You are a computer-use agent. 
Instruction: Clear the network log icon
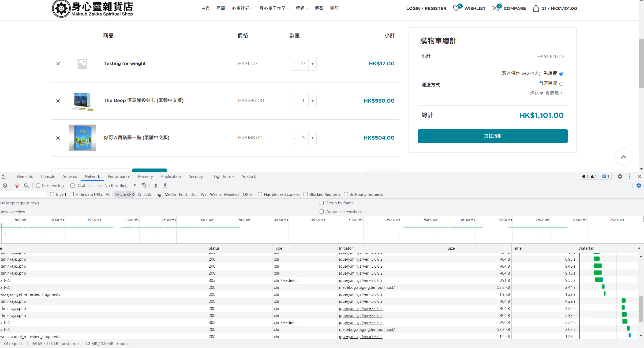coord(5,185)
